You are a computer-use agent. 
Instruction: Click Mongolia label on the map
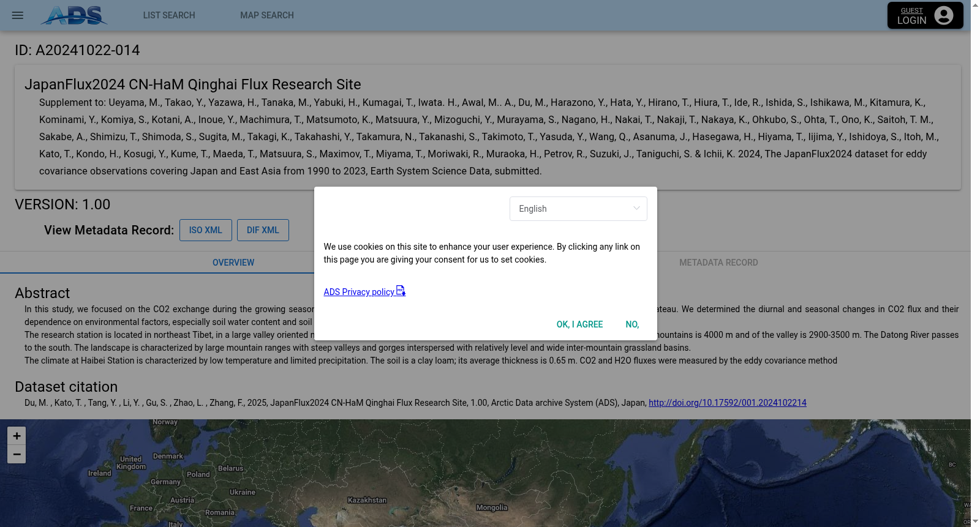click(x=492, y=507)
